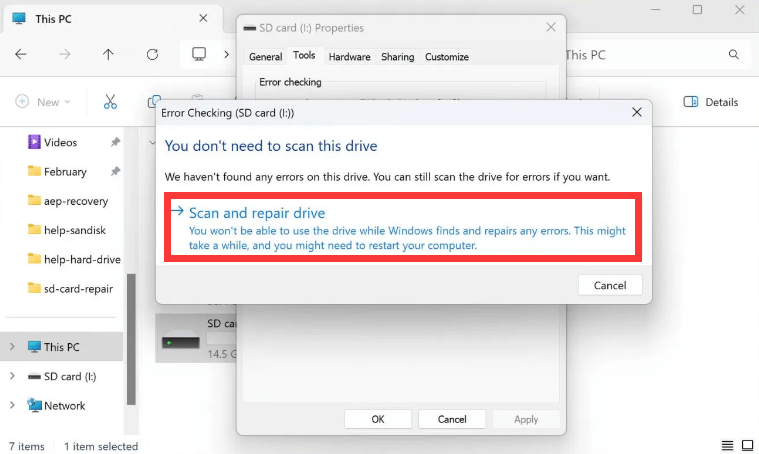The height and width of the screenshot is (454, 759).
Task: Select SD card (I:) in navigation pane
Action: pos(70,376)
